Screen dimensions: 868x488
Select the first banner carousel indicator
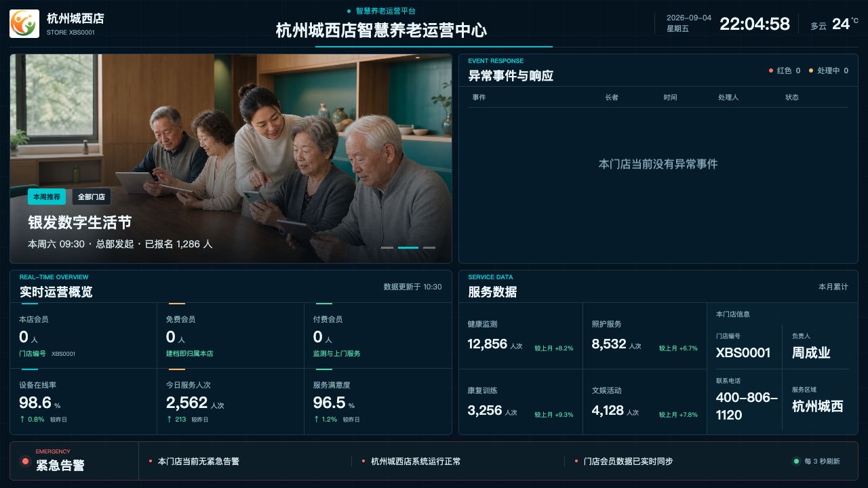pos(387,248)
